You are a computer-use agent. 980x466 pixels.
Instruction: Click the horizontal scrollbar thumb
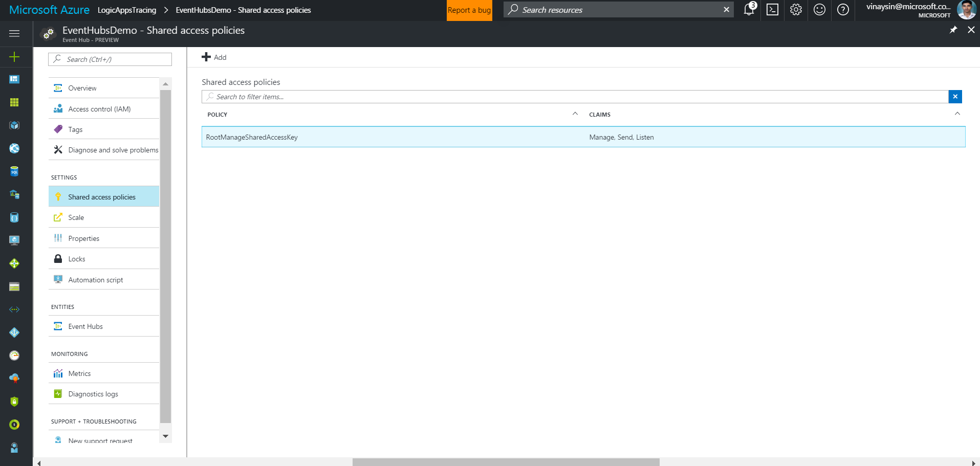coord(506,462)
